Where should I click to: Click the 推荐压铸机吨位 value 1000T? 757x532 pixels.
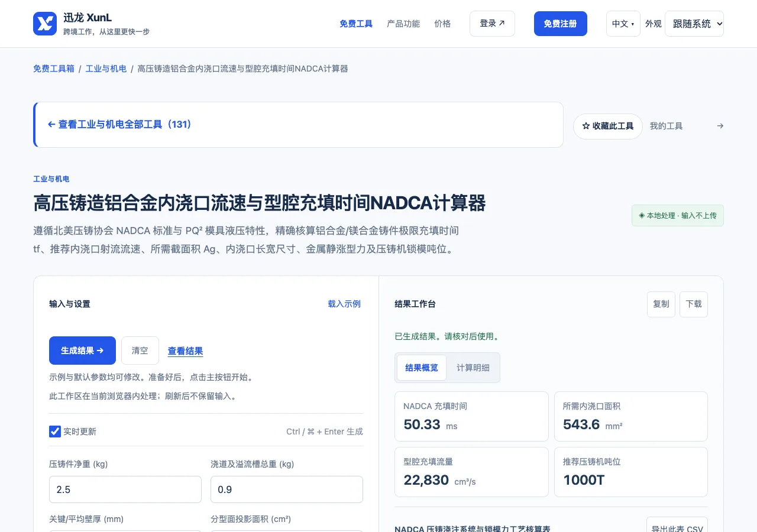(x=584, y=480)
